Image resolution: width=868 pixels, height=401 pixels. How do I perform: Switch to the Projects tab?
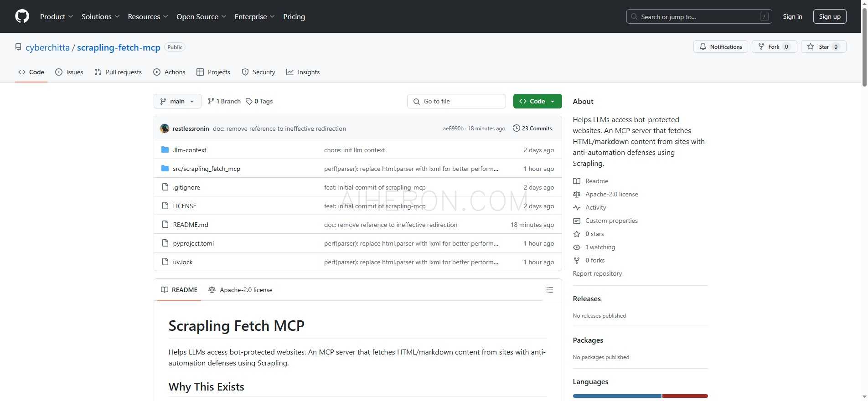[213, 72]
